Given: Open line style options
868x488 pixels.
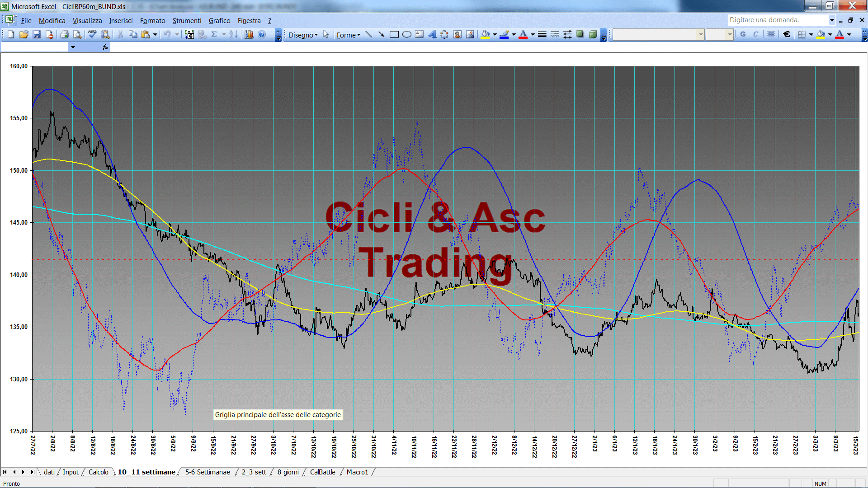Looking at the screenshot, I should tap(542, 34).
